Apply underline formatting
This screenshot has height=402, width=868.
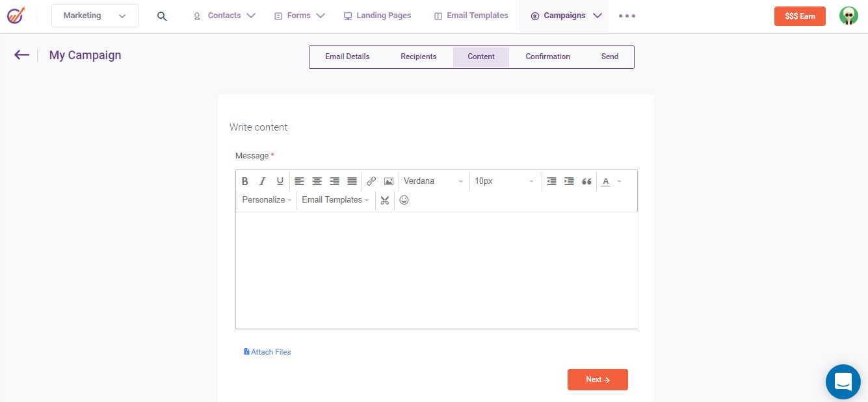pyautogui.click(x=280, y=181)
